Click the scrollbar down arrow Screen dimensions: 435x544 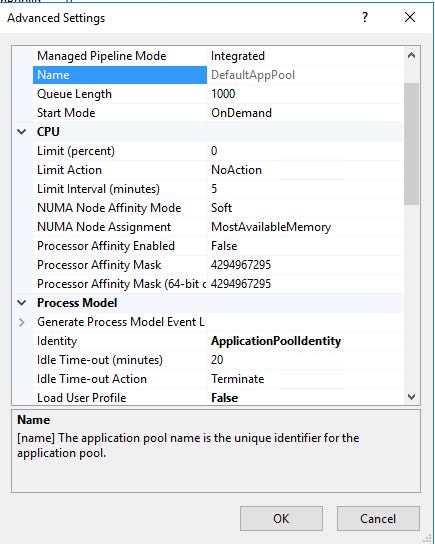pyautogui.click(x=411, y=397)
